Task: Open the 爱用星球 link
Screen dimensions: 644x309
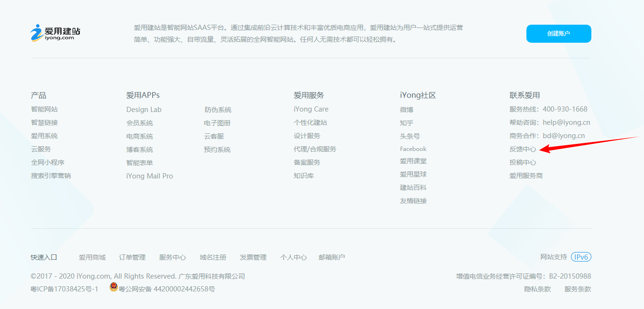Action: (x=414, y=174)
